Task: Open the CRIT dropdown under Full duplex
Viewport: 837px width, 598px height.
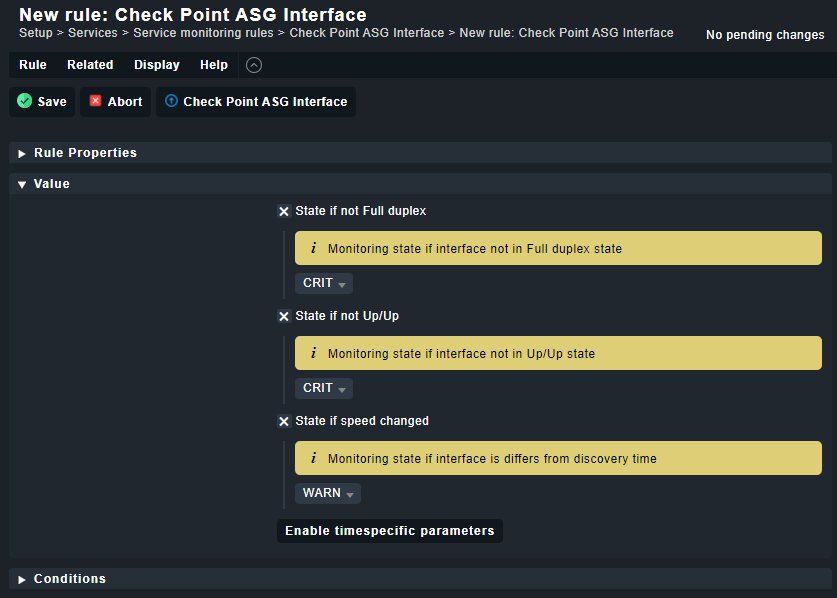Action: 324,283
